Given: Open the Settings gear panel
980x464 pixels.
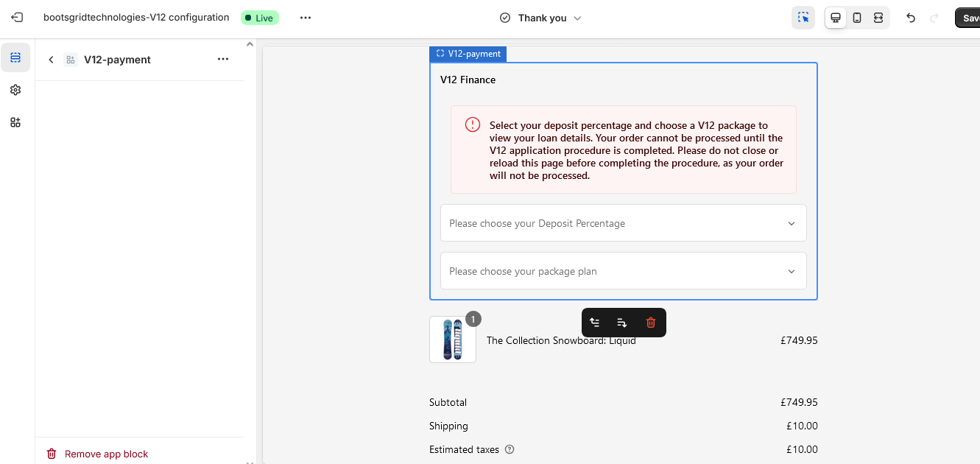Looking at the screenshot, I should [x=15, y=90].
